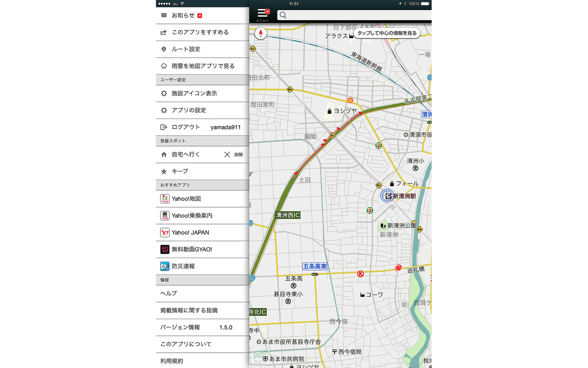Tap the route pin icon beside ルート設定
The image size is (588, 368).
(x=164, y=50)
